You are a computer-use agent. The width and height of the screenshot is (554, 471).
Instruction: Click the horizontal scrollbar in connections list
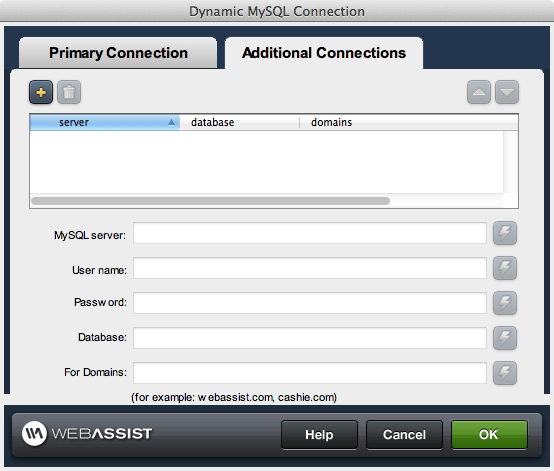[x=211, y=201]
